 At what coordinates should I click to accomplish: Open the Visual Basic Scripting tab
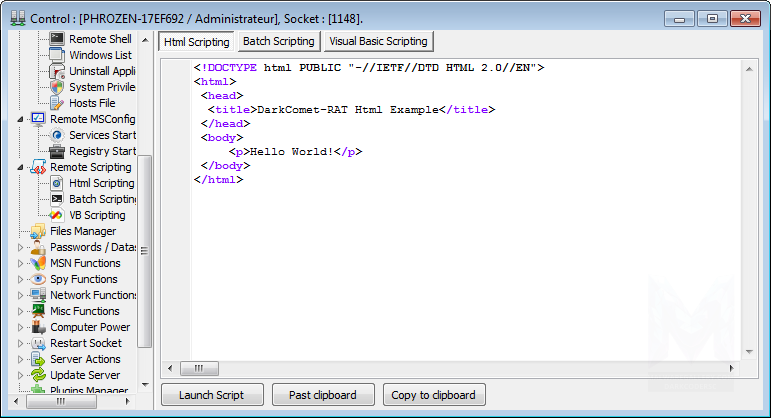[x=376, y=41]
